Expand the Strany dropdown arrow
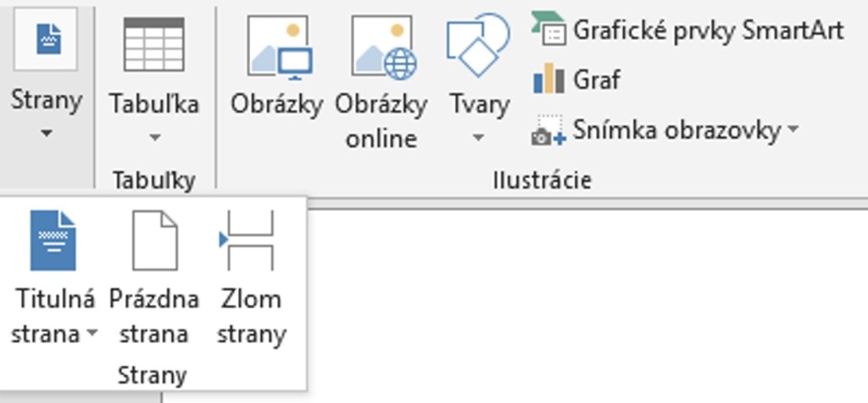868x403 pixels. coord(46,134)
